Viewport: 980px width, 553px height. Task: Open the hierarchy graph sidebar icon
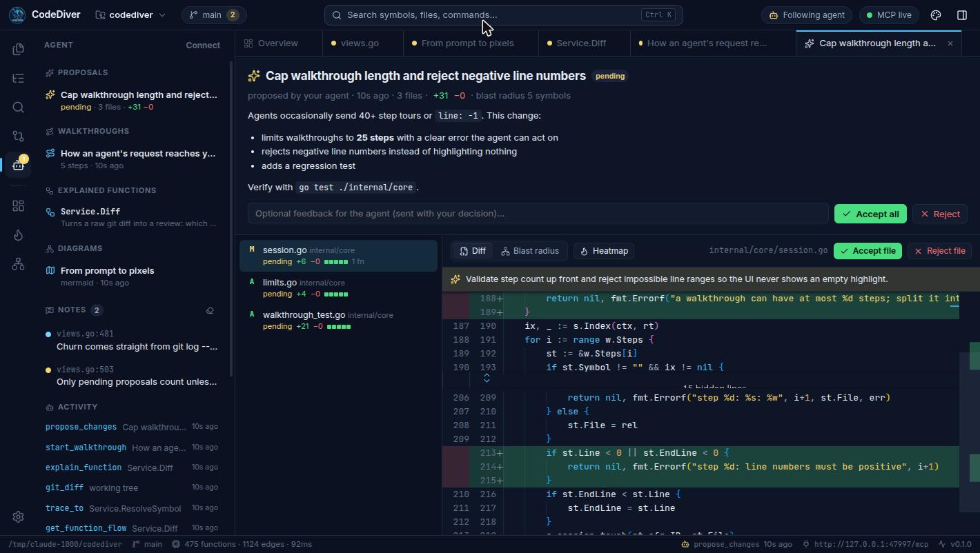pyautogui.click(x=19, y=264)
